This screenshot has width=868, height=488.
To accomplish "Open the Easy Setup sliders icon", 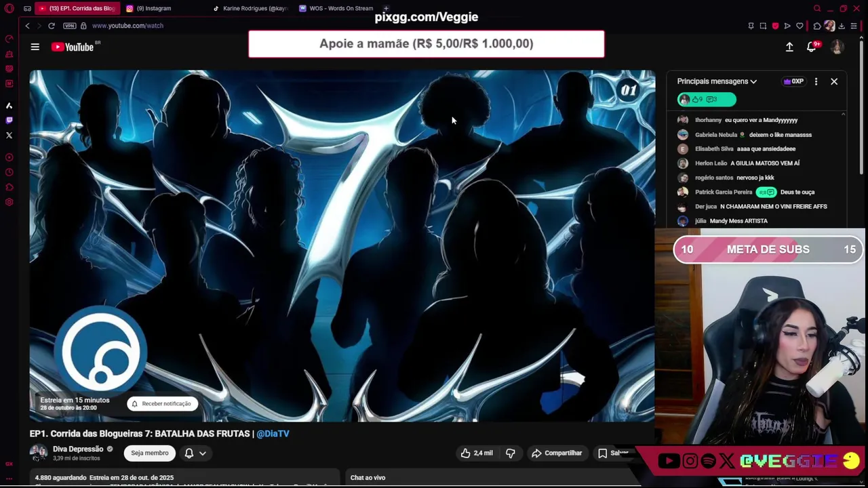I will coord(854,26).
